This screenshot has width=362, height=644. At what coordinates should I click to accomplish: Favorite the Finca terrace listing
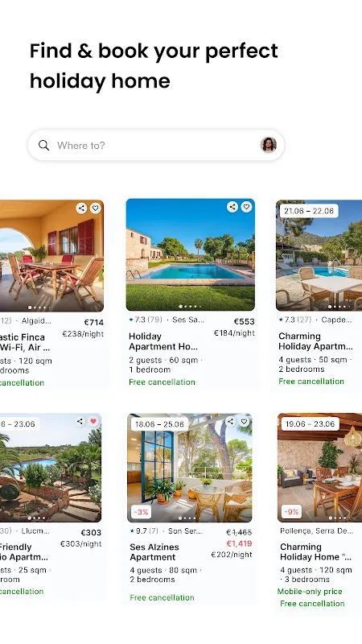click(95, 208)
